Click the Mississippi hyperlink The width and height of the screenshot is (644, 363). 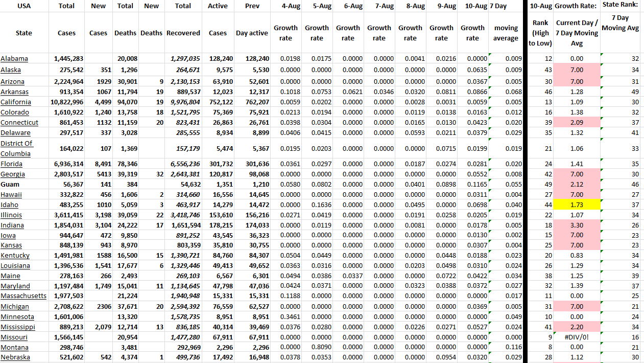[18, 327]
